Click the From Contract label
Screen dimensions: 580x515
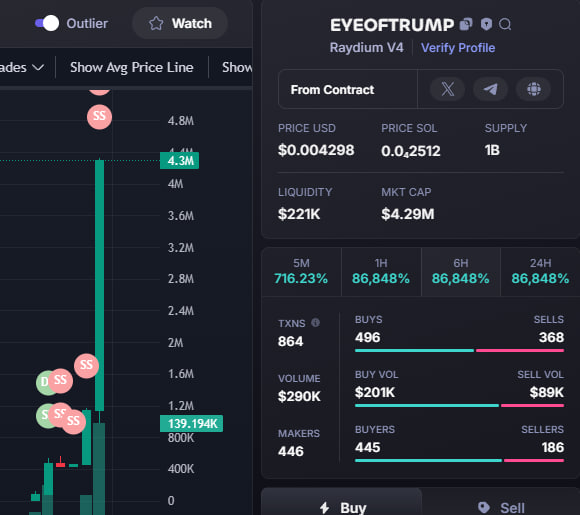point(332,90)
